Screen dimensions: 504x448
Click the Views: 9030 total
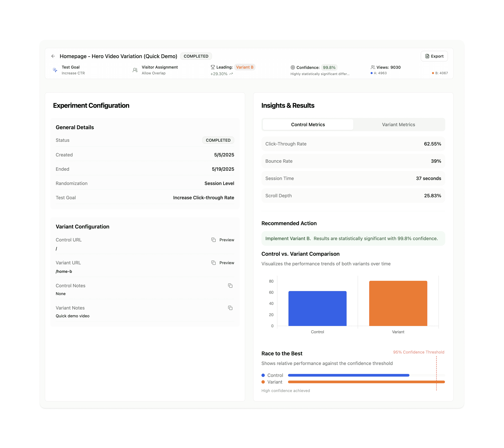(388, 67)
